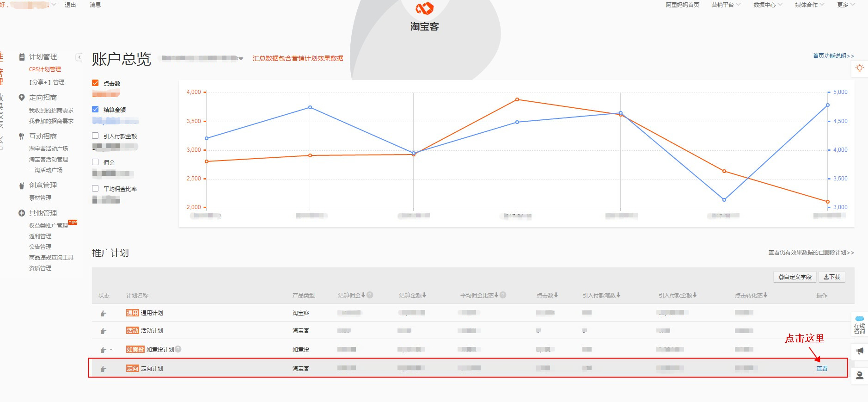Click help icon beside 如意投计划
The height and width of the screenshot is (402, 868).
178,349
